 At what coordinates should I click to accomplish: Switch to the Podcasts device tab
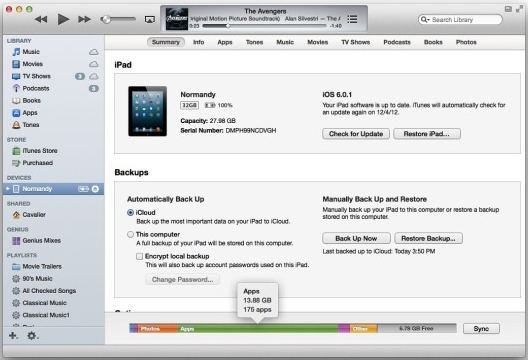pos(397,42)
